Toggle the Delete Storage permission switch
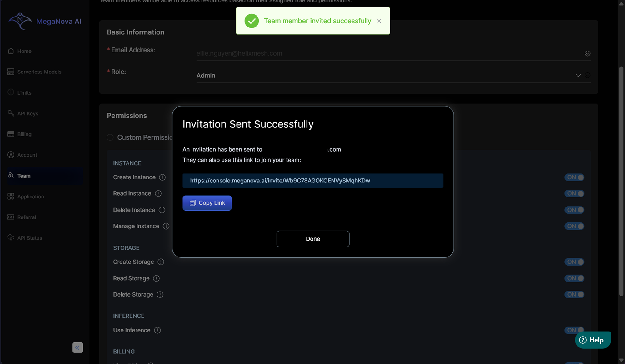The width and height of the screenshot is (625, 364). coord(574,295)
